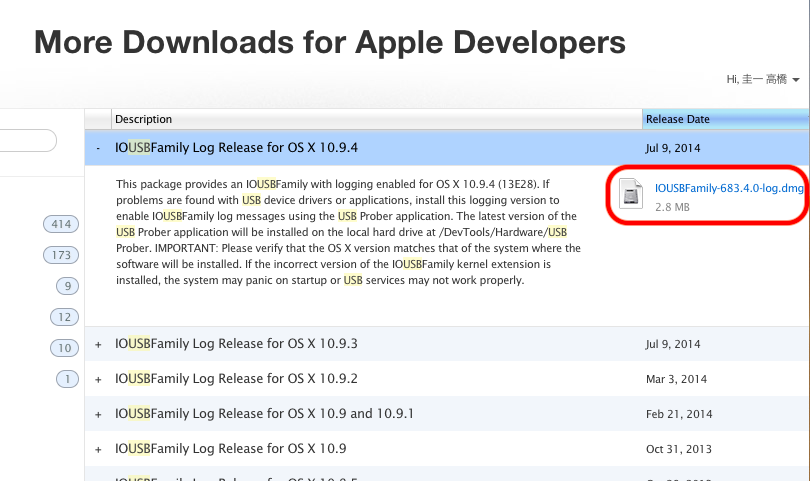810x481 pixels.
Task: Collapse the OS X 10.9.4 release row
Action: pos(98,148)
